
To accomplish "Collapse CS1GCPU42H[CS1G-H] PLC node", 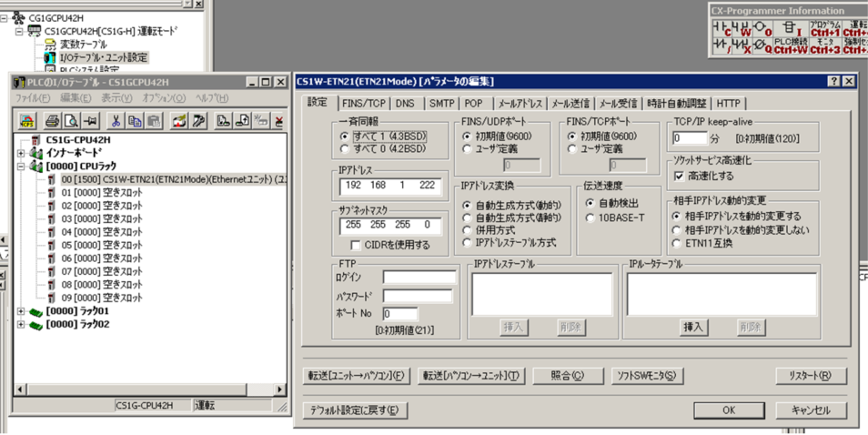I will [x=20, y=32].
